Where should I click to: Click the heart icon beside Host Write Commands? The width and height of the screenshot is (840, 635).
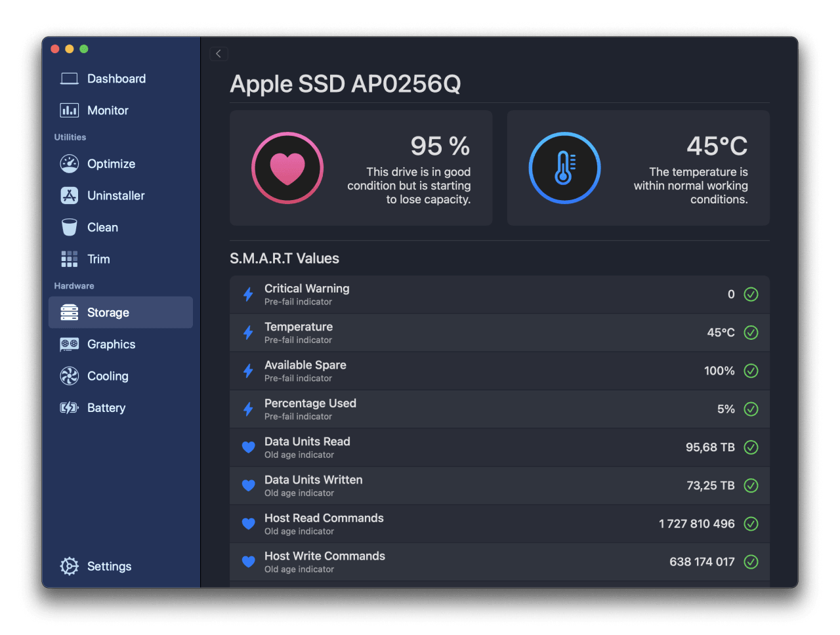point(248,562)
